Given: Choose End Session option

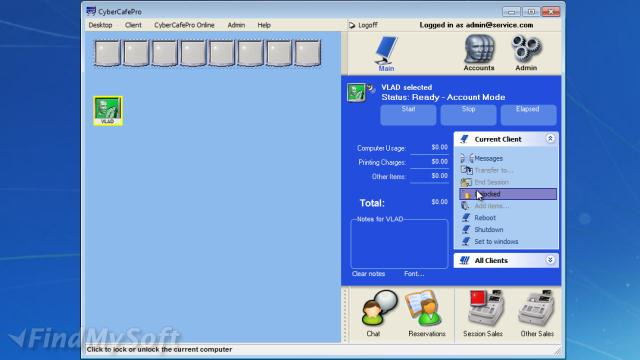Looking at the screenshot, I should (491, 182).
